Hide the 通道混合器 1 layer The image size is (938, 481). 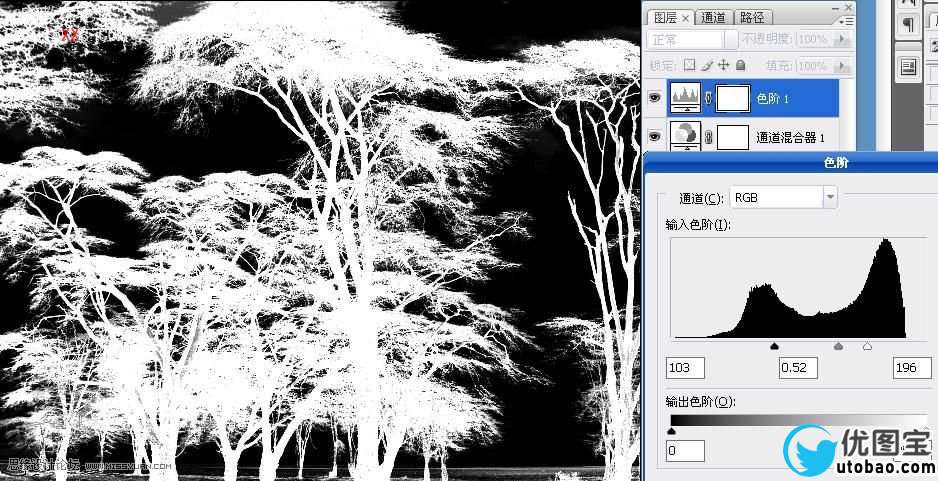[655, 136]
